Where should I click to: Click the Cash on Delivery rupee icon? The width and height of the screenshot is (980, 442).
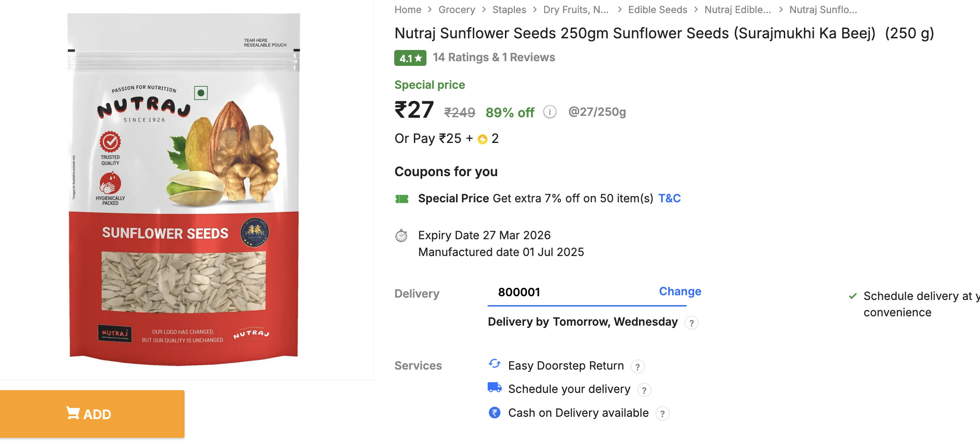point(494,413)
